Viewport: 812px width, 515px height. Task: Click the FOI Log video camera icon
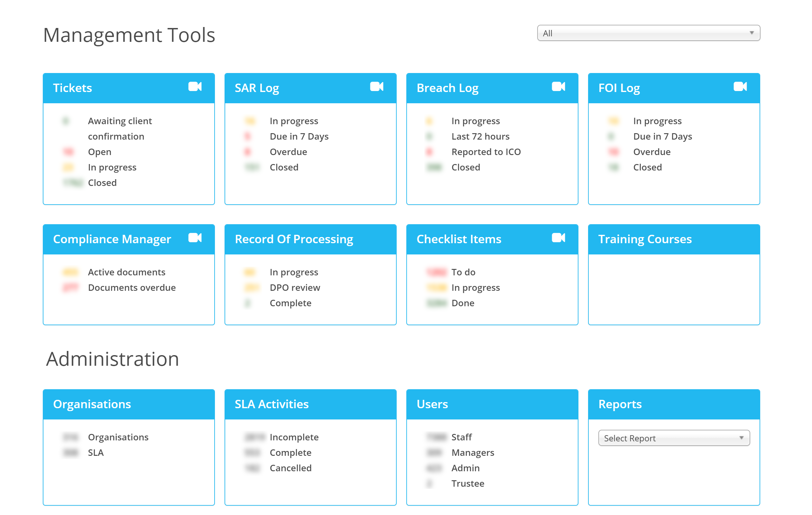point(740,87)
